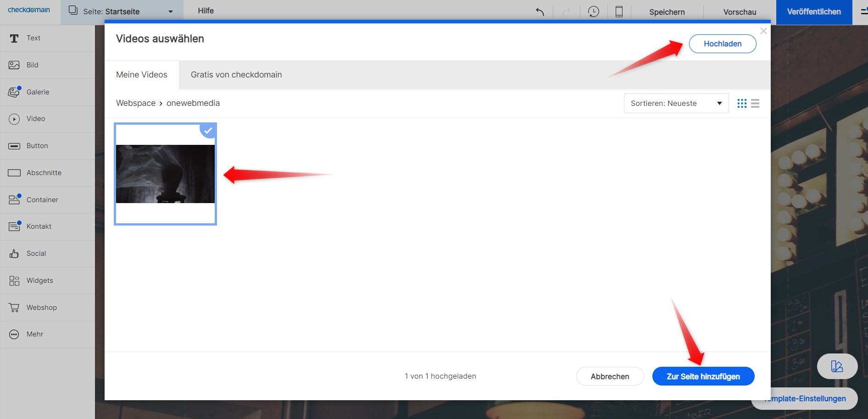
Task: Switch to mobile device preview icon
Action: tap(619, 11)
